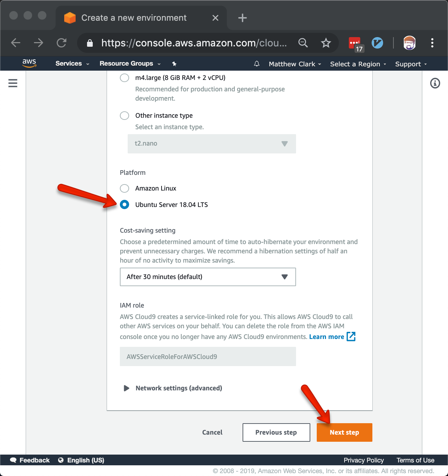448x476 pixels.
Task: Open the info panel icon
Action: tap(435, 83)
